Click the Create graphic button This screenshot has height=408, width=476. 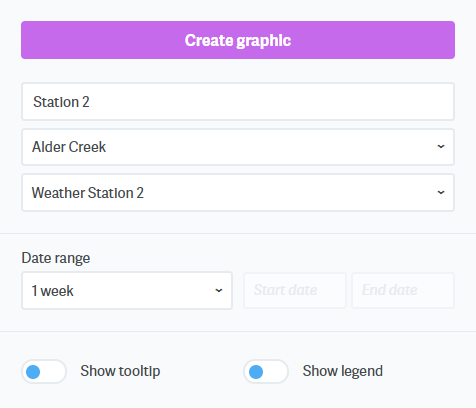click(x=238, y=40)
